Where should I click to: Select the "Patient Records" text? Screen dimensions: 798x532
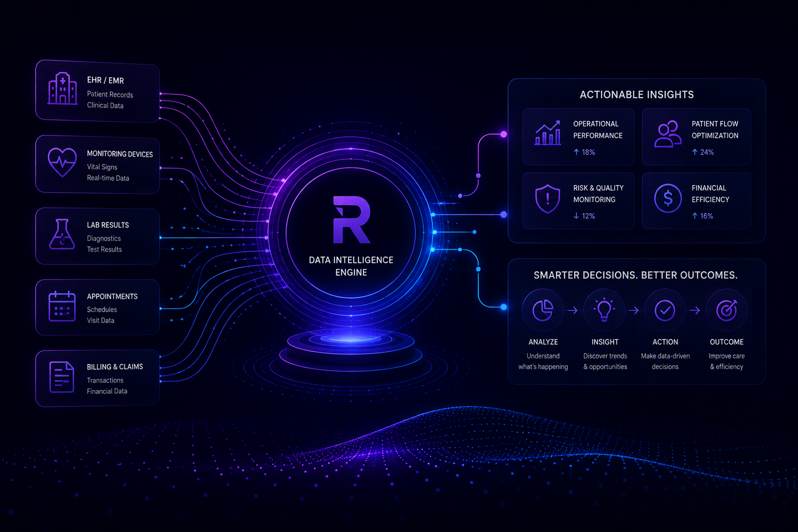click(x=110, y=95)
